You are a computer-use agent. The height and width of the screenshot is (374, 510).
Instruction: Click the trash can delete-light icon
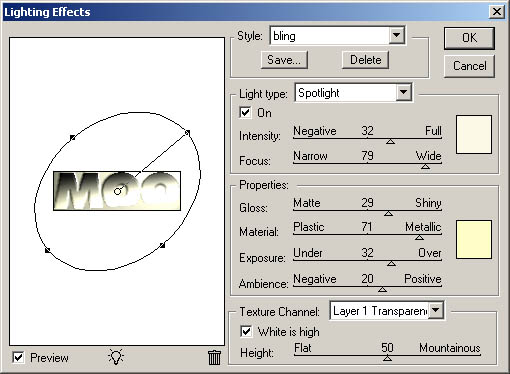214,357
